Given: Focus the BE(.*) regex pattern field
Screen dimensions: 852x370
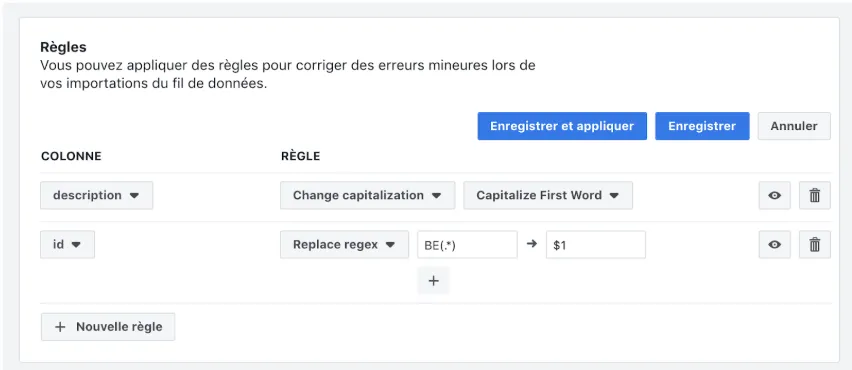Looking at the screenshot, I should click(x=467, y=244).
